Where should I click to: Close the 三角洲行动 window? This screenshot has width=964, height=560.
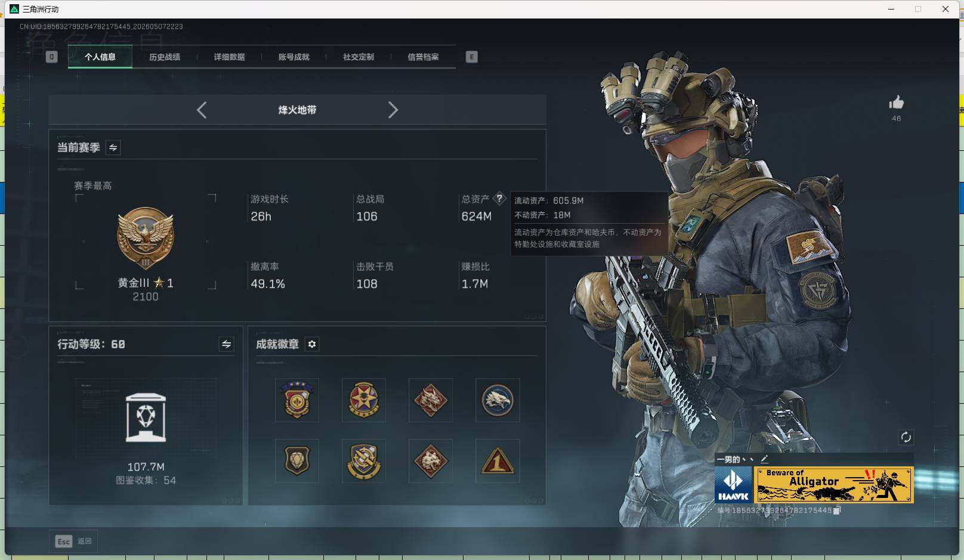[x=946, y=9]
